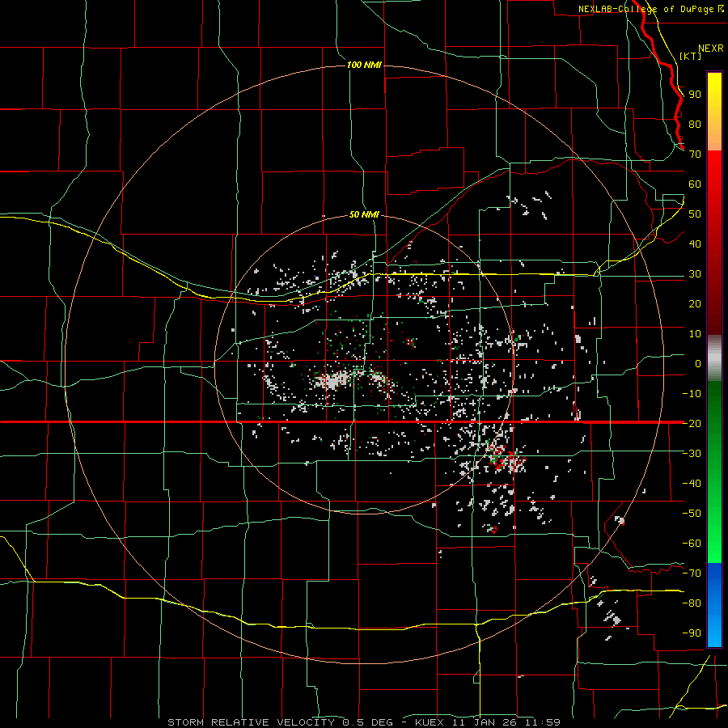Click the "11 JAN 26" date text
This screenshot has width=728, height=728.
click(485, 722)
